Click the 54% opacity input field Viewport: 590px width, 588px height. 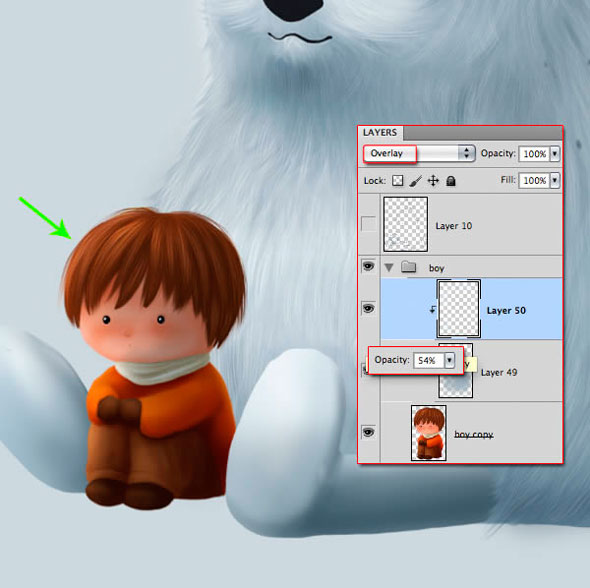pos(429,360)
